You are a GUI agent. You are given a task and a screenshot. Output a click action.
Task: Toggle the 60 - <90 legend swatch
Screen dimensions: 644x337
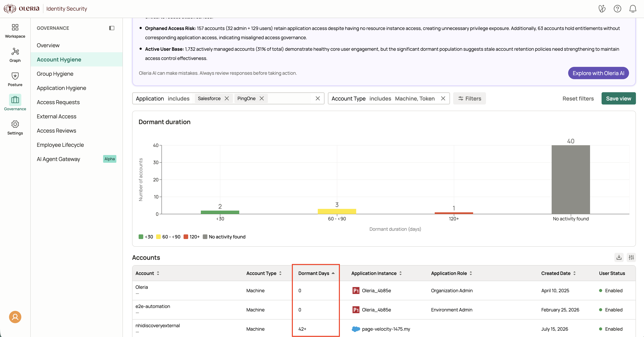point(158,237)
